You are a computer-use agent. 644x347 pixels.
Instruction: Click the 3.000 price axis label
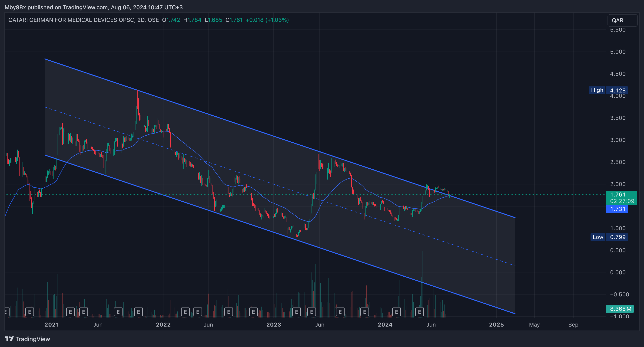(618, 140)
